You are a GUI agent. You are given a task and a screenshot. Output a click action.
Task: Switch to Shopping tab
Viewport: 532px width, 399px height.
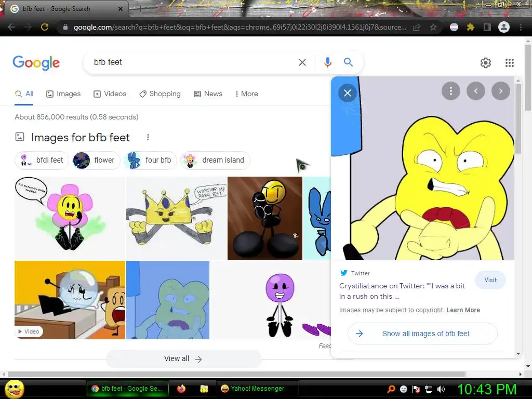coord(160,94)
